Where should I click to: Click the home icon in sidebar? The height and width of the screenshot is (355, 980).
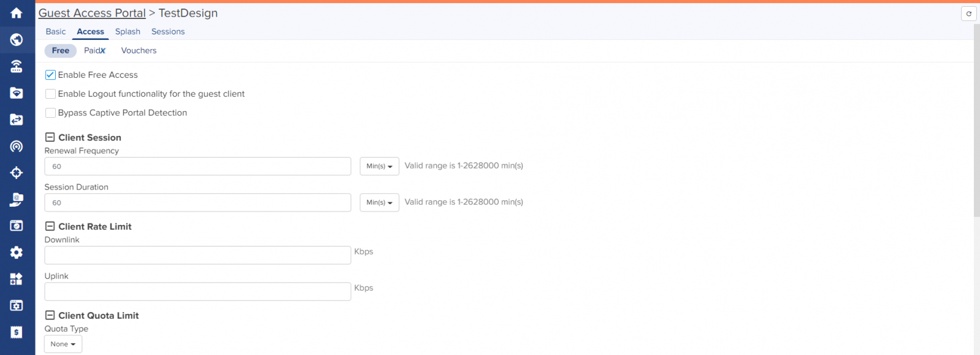[17, 13]
